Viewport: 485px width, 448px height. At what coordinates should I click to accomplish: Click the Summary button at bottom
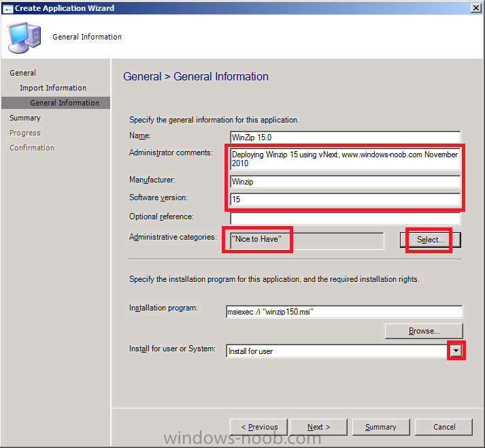[381, 428]
